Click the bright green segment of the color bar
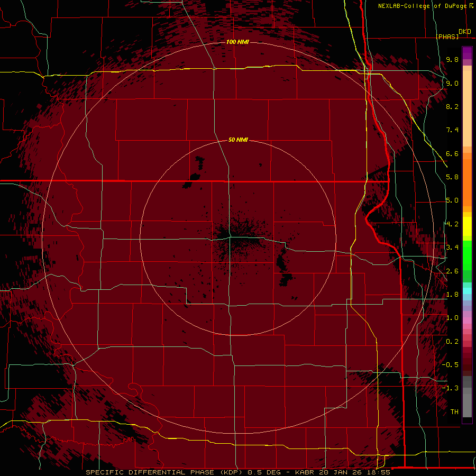The width and height of the screenshot is (476, 476). tap(467, 255)
